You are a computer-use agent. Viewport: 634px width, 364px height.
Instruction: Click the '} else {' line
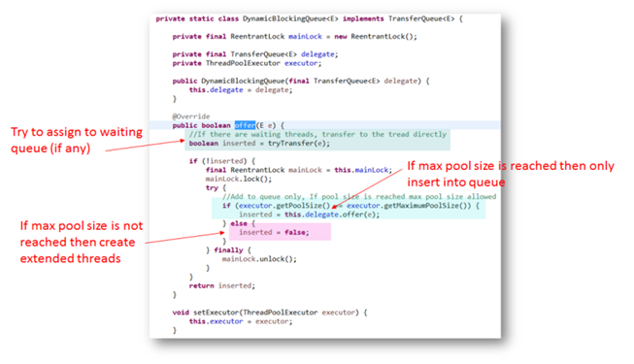click(x=239, y=223)
